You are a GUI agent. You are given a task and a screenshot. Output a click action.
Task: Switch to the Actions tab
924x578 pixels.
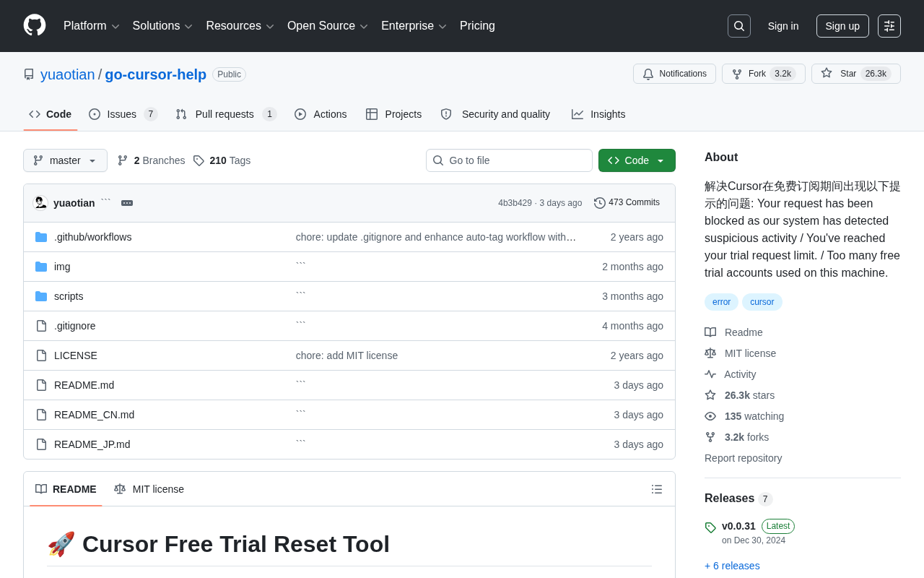tap(321, 114)
